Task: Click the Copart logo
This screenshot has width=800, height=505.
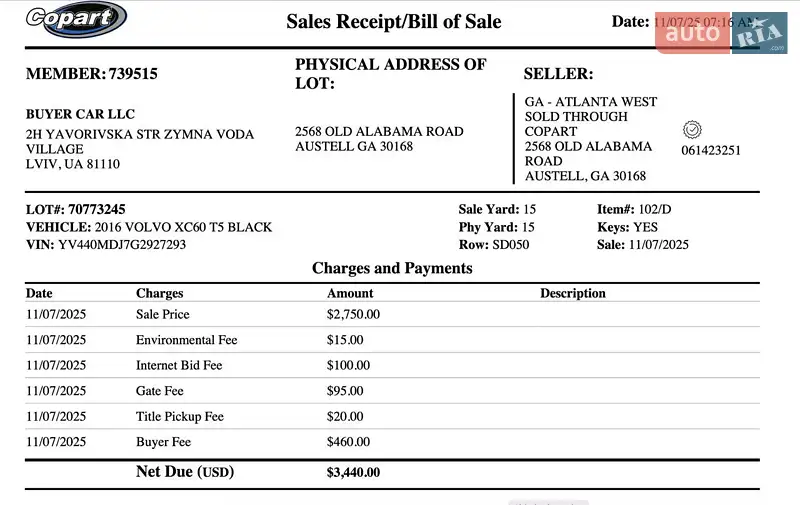Action: [x=75, y=19]
